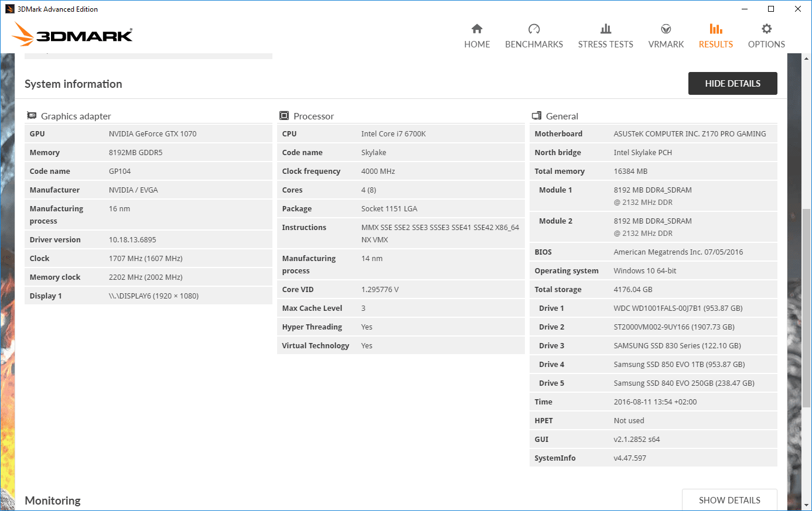Collapse system info with Hide Details
The height and width of the screenshot is (511, 812).
pyautogui.click(x=732, y=83)
